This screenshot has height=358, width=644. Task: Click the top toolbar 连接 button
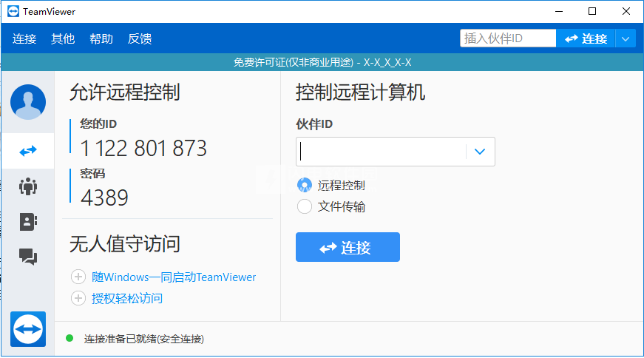point(586,38)
